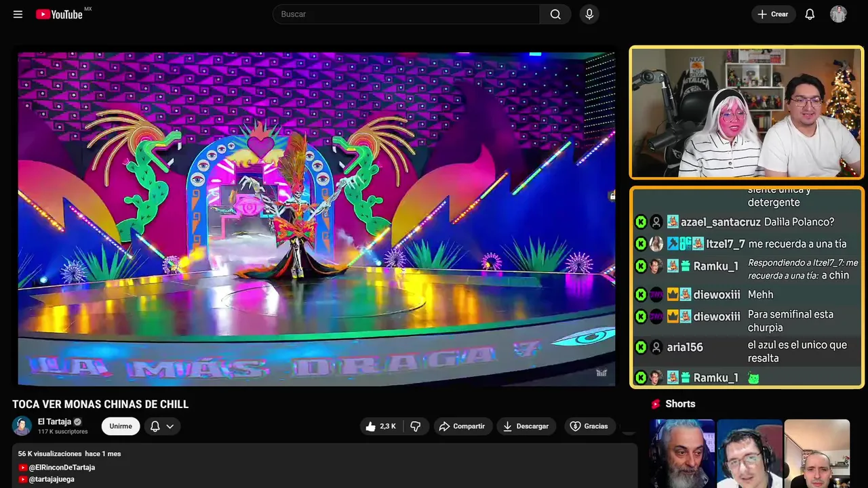Screen dimensions: 868x488
Task: Focus the Buscar search field
Action: point(406,14)
